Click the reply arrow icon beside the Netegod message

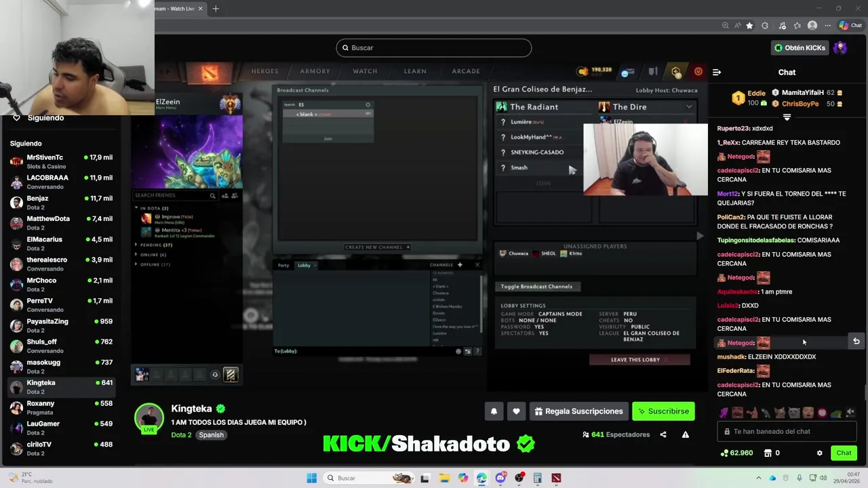[856, 342]
